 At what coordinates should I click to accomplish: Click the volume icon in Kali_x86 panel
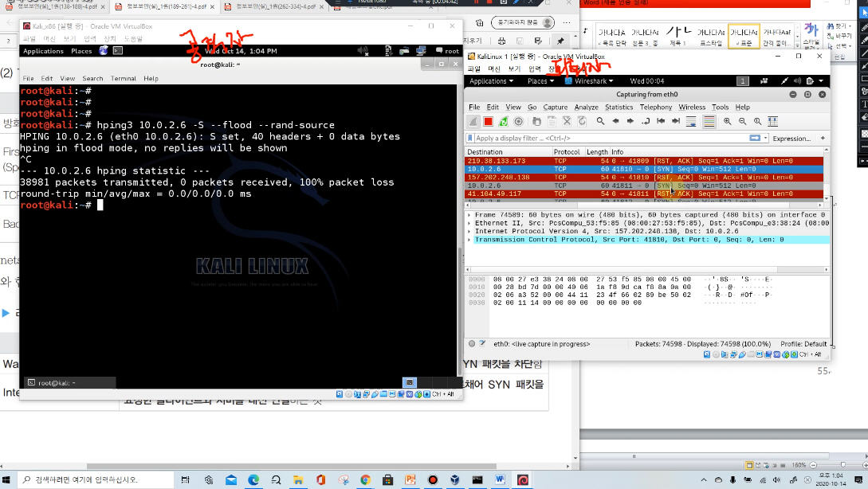coord(363,51)
